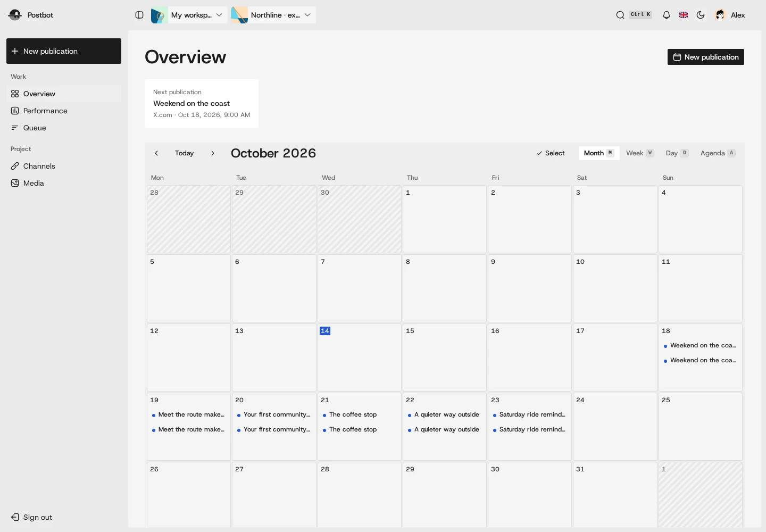The image size is (766, 532).
Task: Open Alex user avatar menu
Action: (x=730, y=15)
